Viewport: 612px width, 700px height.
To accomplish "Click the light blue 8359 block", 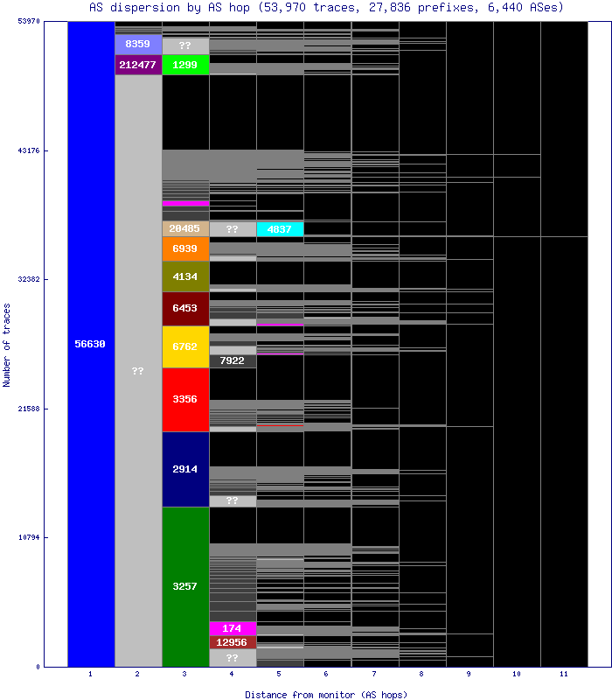I will pyautogui.click(x=138, y=44).
